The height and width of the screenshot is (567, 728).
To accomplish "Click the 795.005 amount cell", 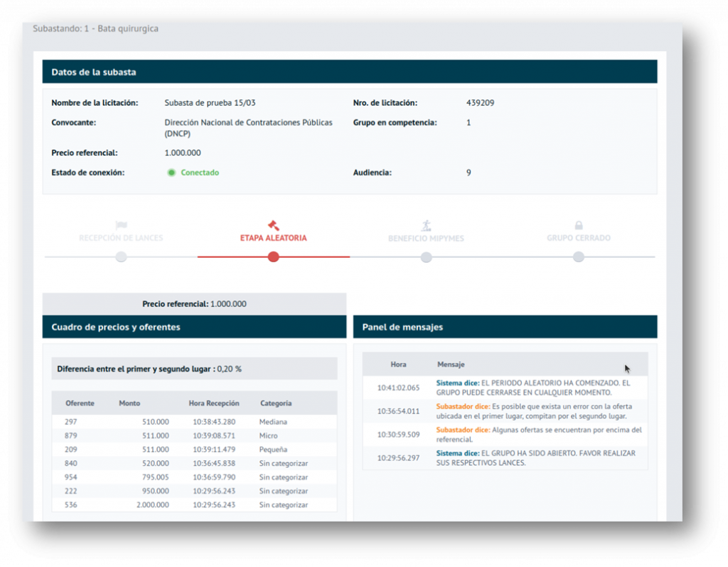I will coord(156,477).
